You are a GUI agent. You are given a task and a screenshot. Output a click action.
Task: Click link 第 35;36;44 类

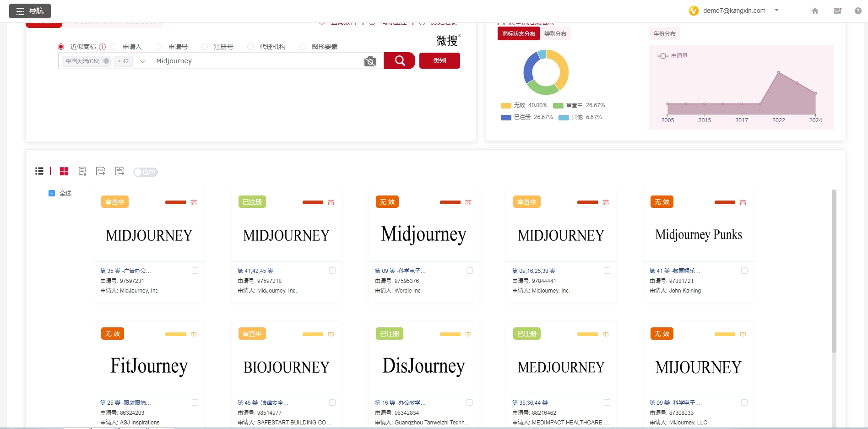click(x=530, y=403)
